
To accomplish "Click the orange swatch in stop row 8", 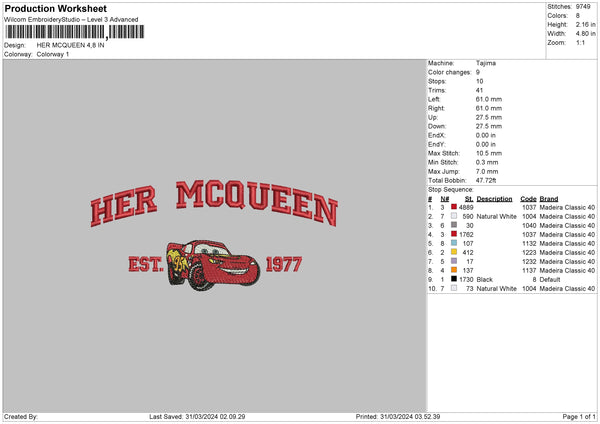I will (454, 270).
